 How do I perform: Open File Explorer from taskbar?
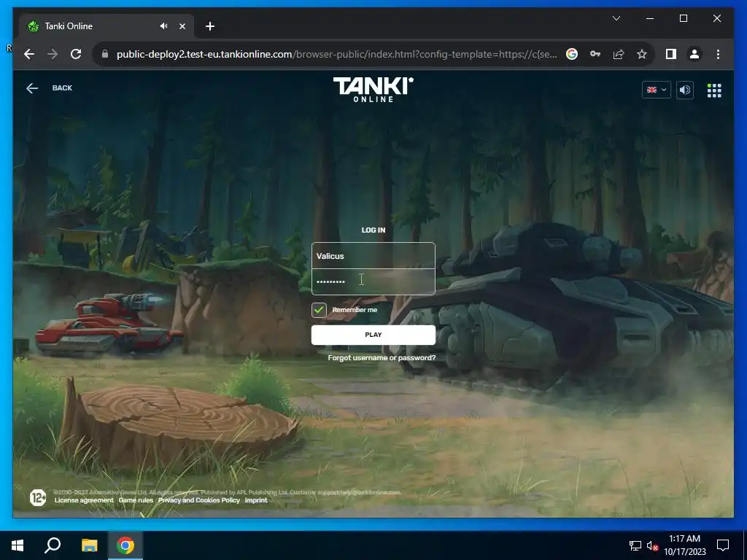pyautogui.click(x=89, y=545)
